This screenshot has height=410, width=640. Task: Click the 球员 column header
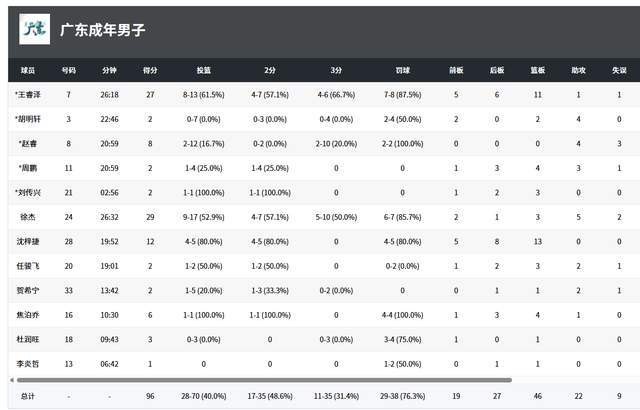click(x=28, y=71)
